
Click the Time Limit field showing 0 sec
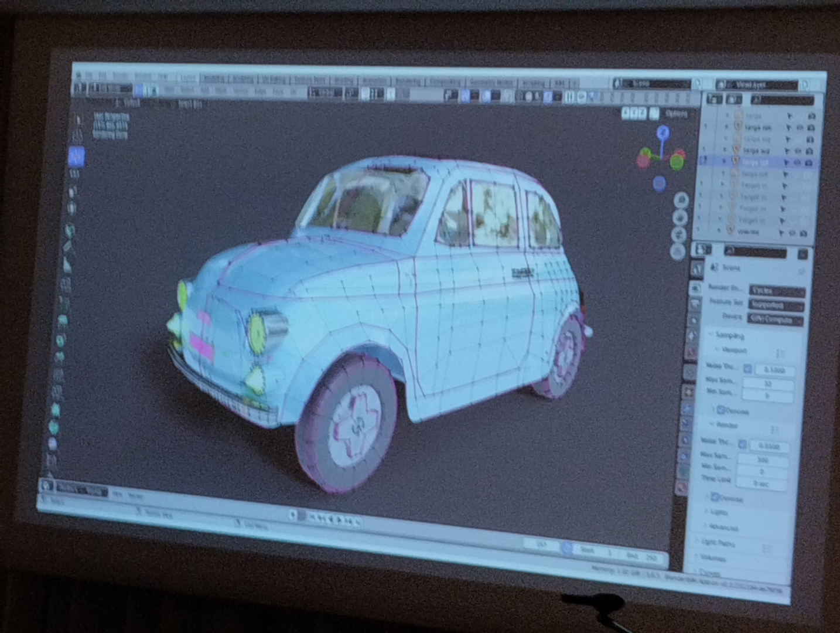[x=762, y=484]
